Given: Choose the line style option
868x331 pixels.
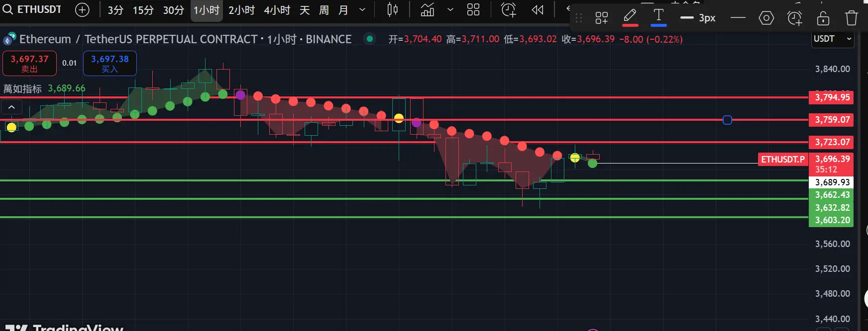Looking at the screenshot, I should [738, 18].
